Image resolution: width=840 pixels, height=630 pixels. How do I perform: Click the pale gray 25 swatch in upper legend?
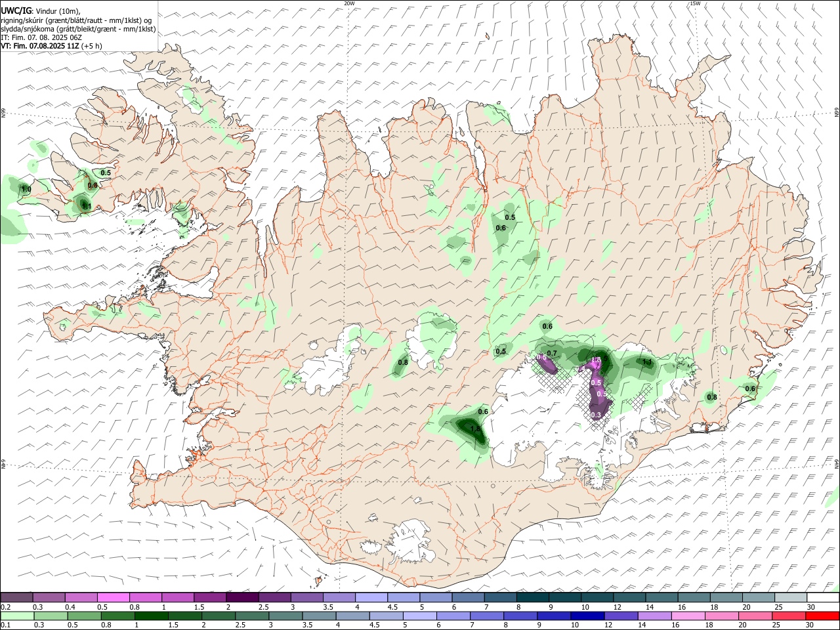point(790,597)
